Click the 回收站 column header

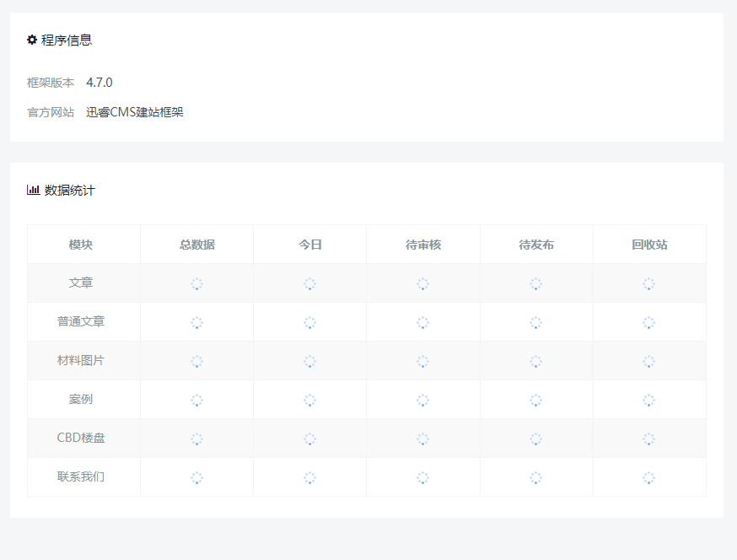point(649,245)
